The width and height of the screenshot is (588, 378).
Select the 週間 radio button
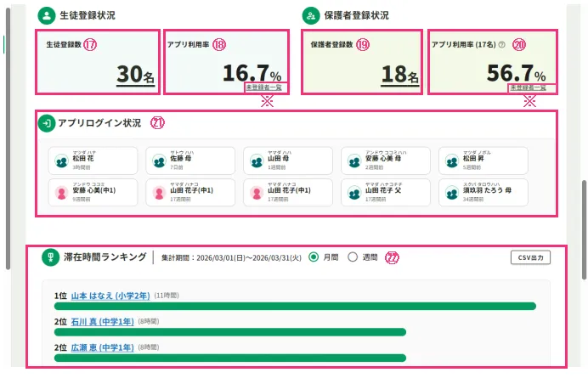tap(353, 257)
